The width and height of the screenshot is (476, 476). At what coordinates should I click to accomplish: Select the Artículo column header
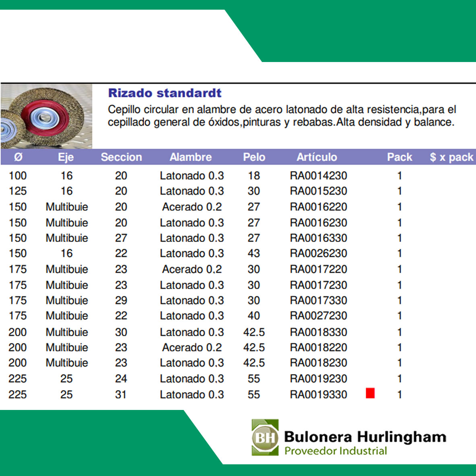point(317,157)
